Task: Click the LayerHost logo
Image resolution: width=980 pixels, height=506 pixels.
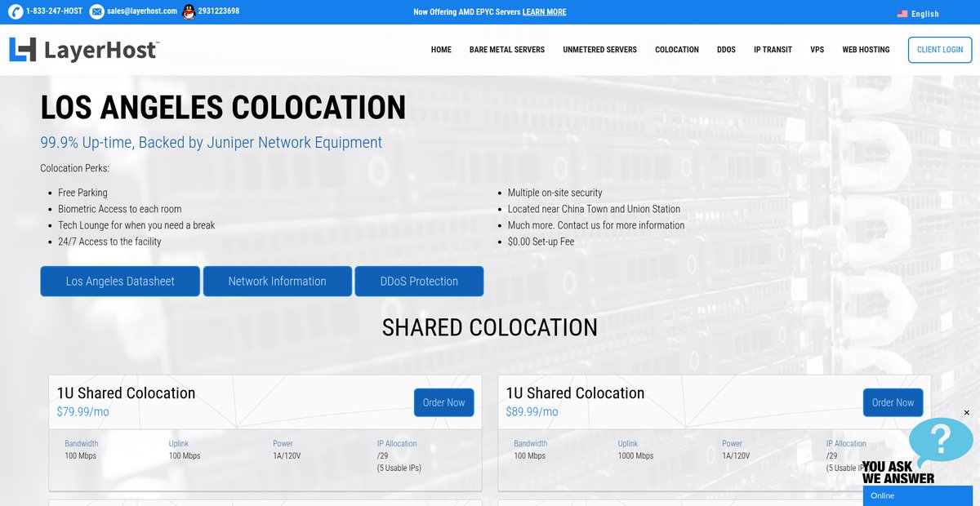Action: click(84, 50)
